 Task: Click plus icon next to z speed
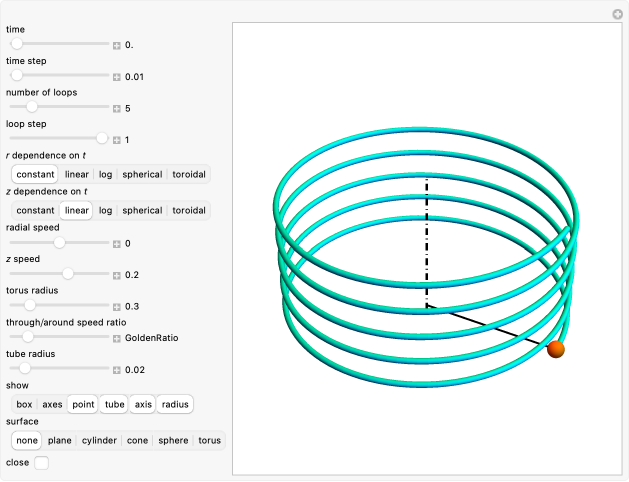116,275
